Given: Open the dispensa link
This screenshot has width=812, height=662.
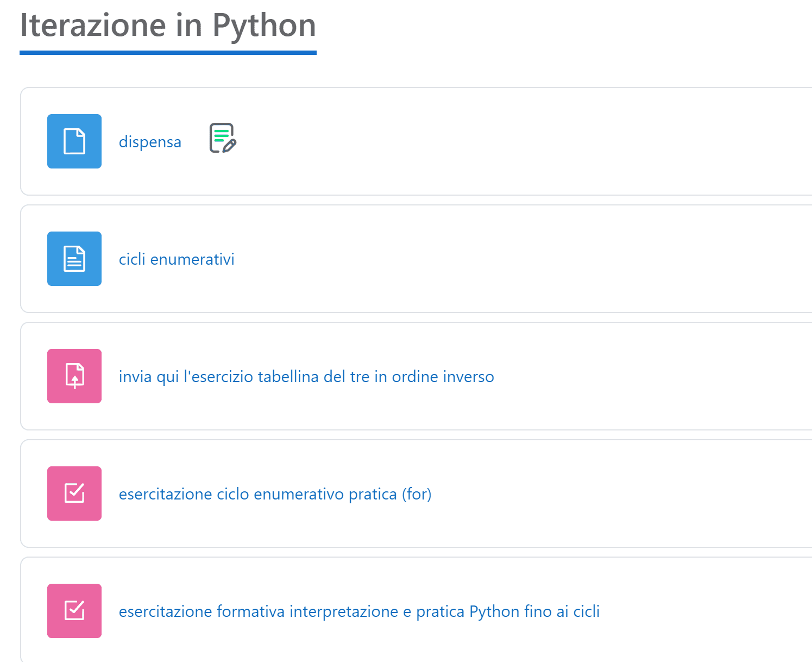Looking at the screenshot, I should [150, 142].
